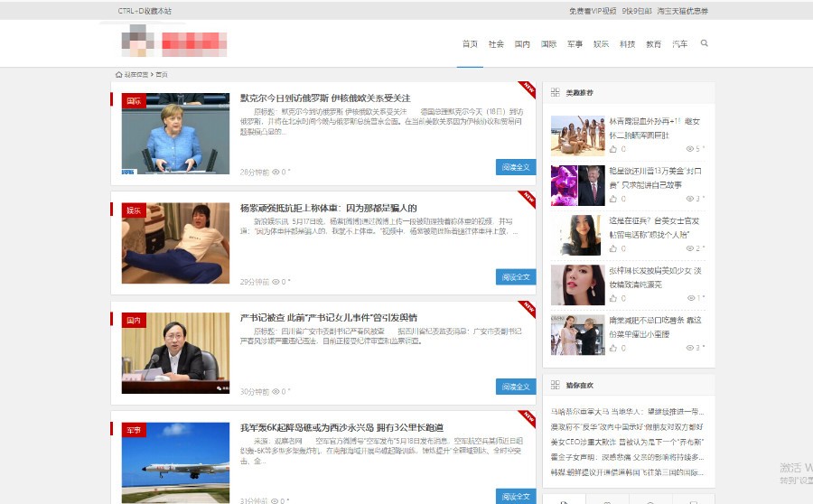Click the red 国内 category tag
The image size is (813, 504).
pos(134,320)
